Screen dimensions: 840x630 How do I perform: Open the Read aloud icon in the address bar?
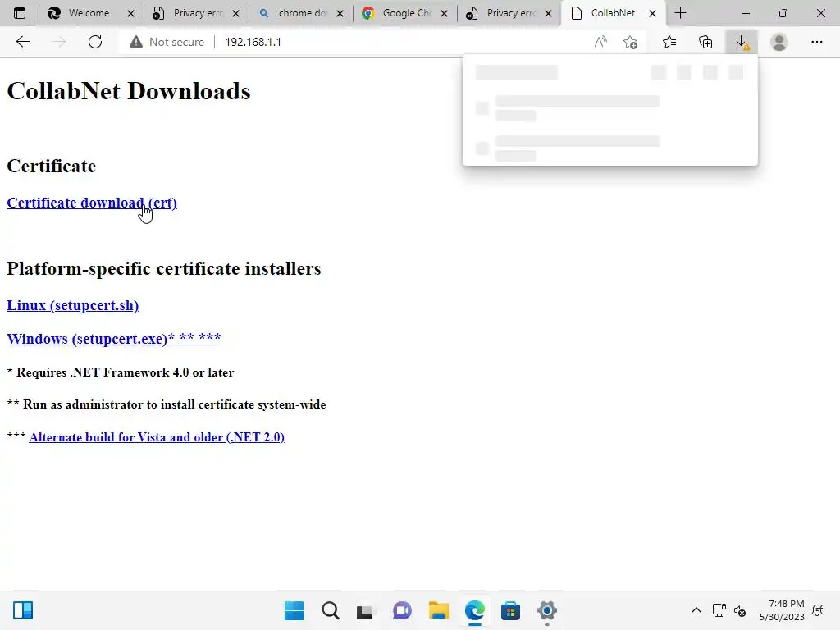(600, 42)
